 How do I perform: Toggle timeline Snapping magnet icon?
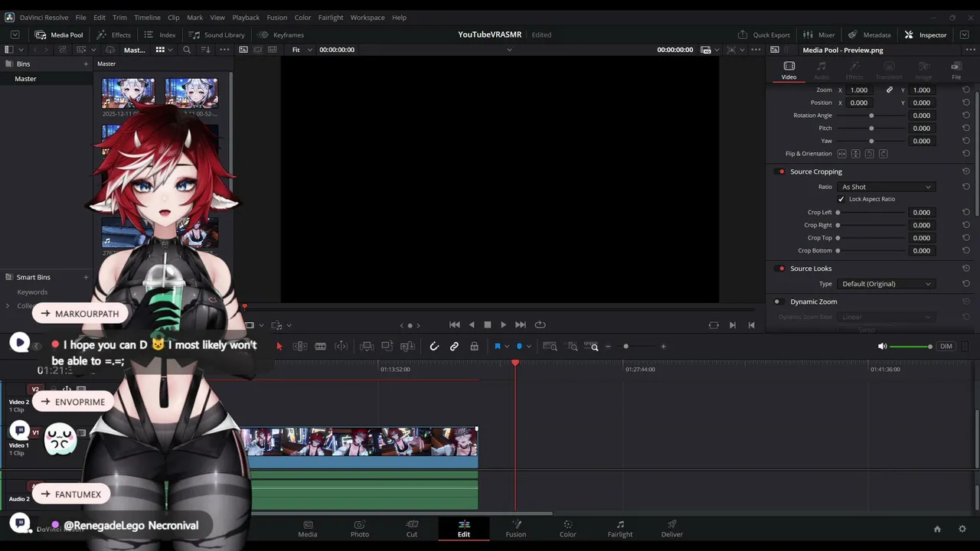[434, 347]
